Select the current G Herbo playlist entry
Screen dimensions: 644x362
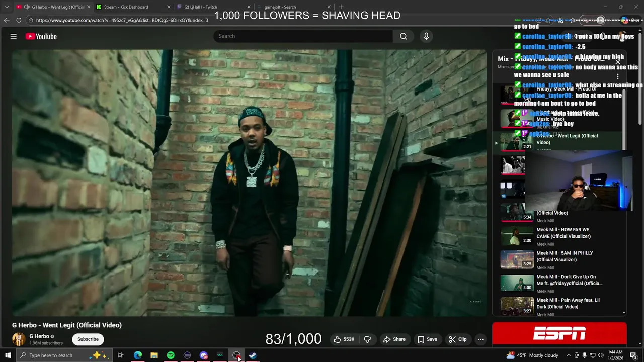click(x=558, y=142)
